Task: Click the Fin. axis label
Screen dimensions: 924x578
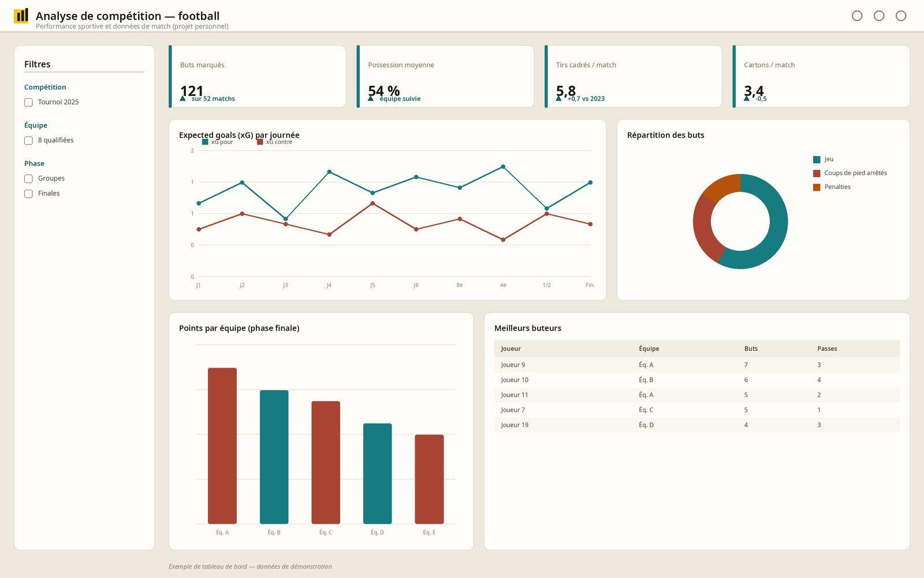Action: pyautogui.click(x=590, y=285)
